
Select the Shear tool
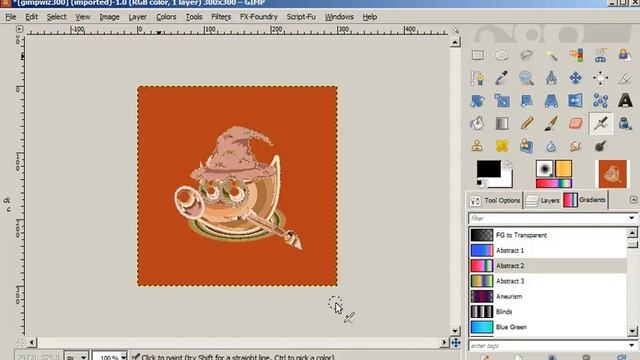tap(527, 100)
